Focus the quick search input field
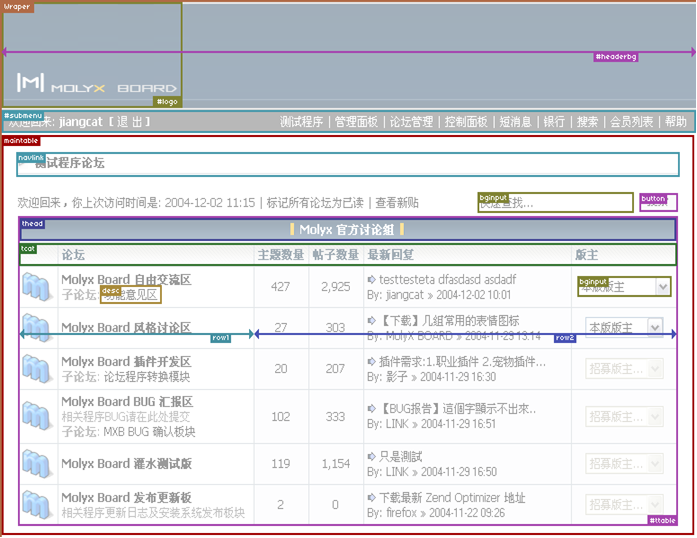This screenshot has width=697, height=538. tap(555, 203)
